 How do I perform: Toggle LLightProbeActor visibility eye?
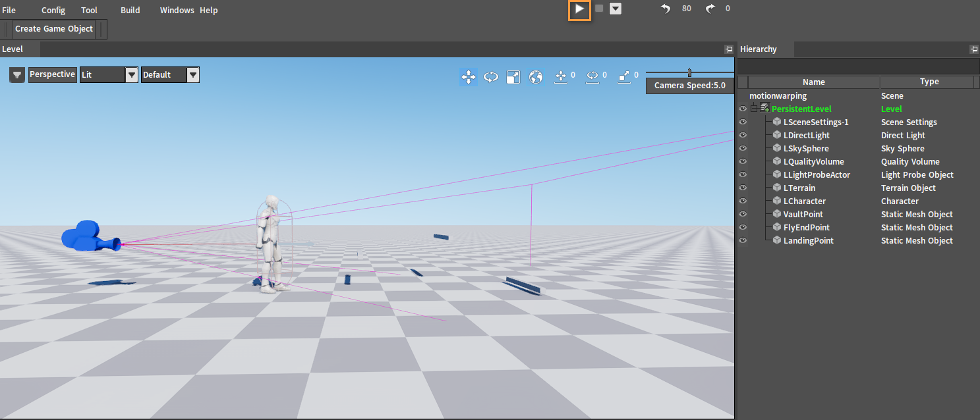coord(743,174)
